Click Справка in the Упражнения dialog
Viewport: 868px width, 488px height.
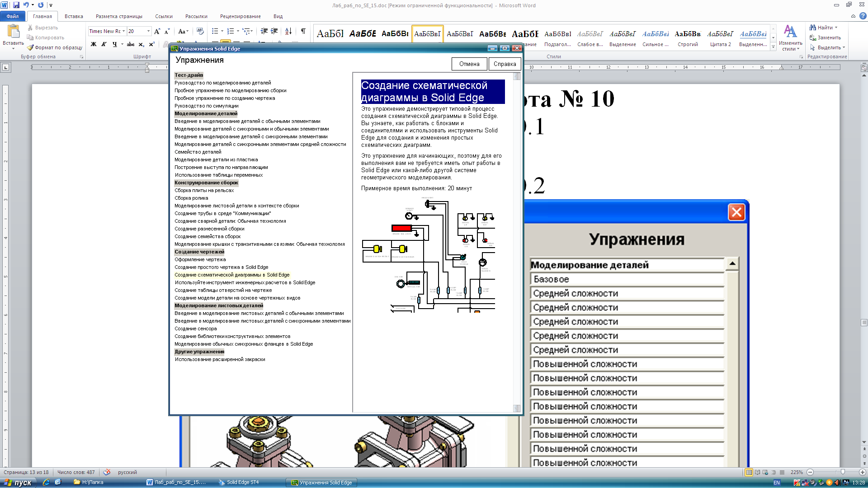[x=505, y=64]
